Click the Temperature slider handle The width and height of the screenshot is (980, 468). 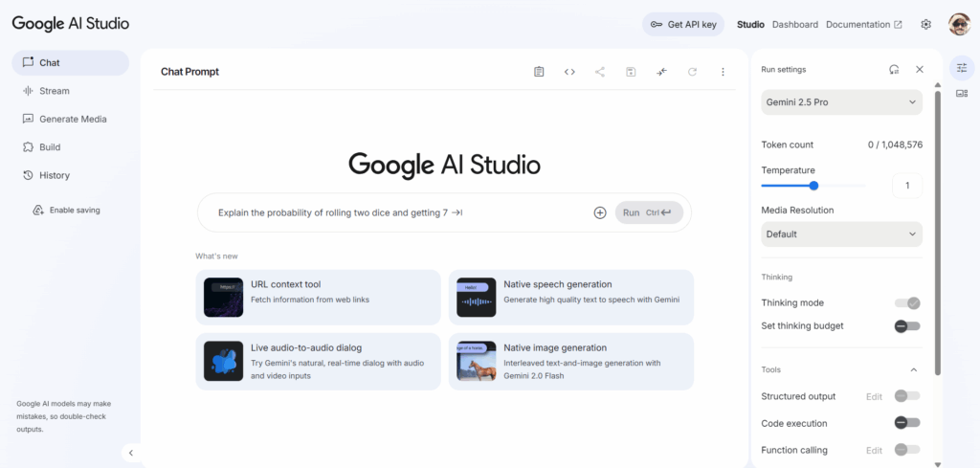813,186
